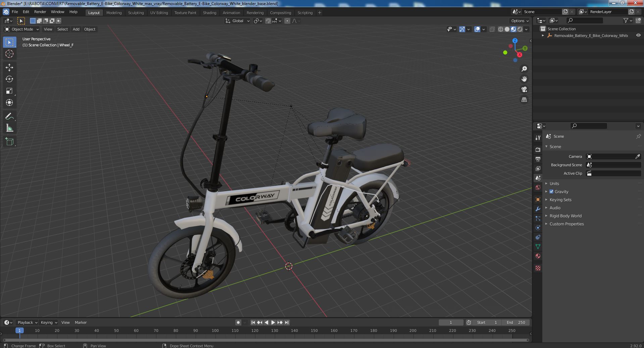
Task: Switch perspective/orthographic with grid icon
Action: point(524,100)
